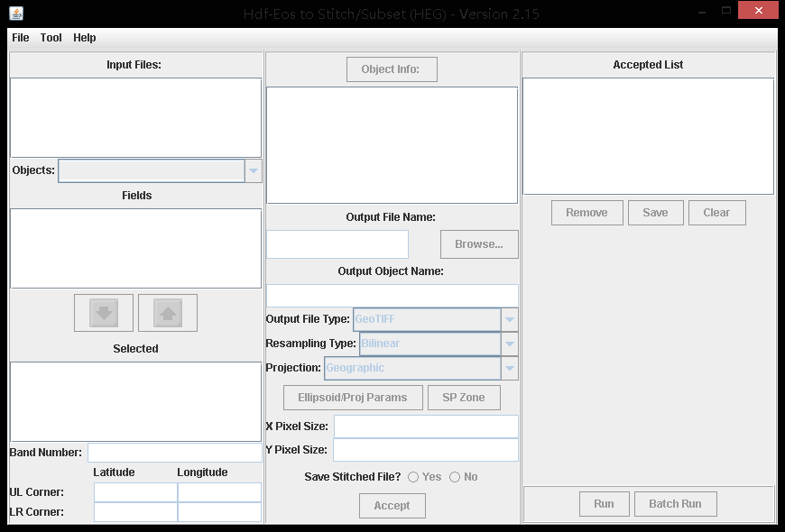This screenshot has height=532, width=785.
Task: Click inside the Selected list box
Action: (x=135, y=401)
